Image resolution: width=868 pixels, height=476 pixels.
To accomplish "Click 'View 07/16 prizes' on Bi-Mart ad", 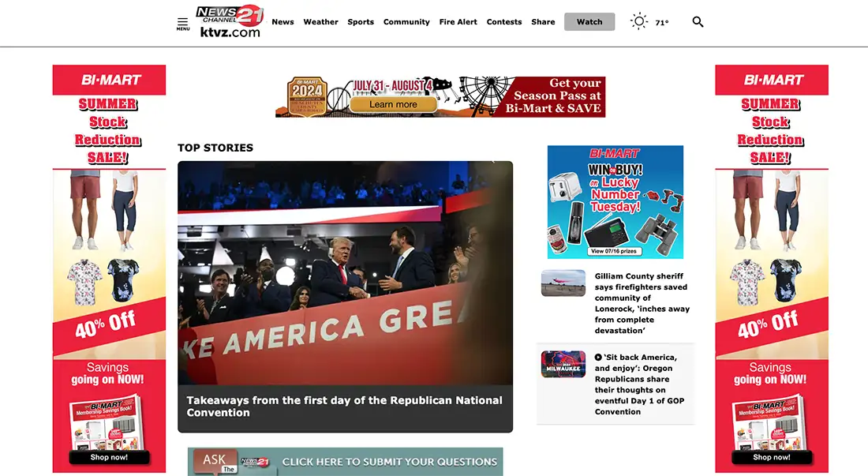I will pos(613,251).
